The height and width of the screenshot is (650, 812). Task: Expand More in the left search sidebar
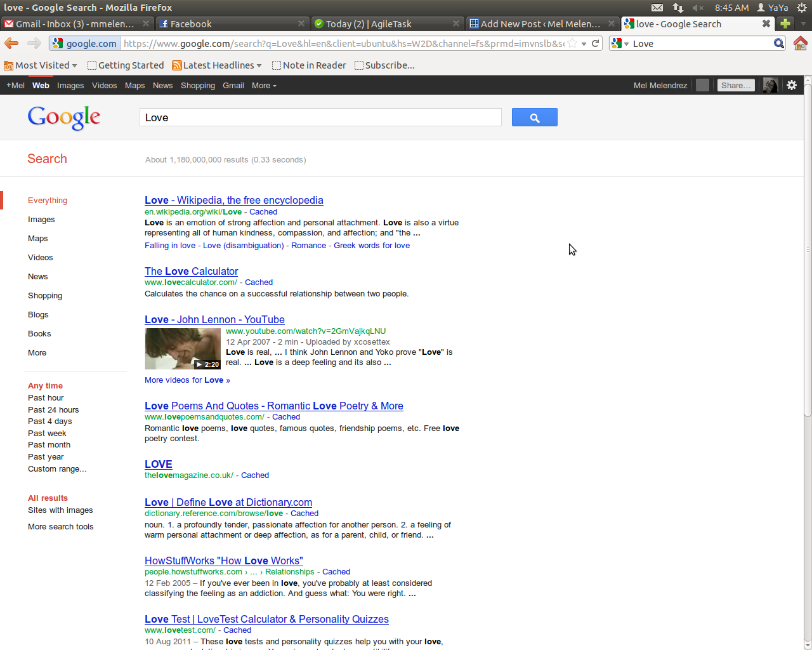click(37, 352)
